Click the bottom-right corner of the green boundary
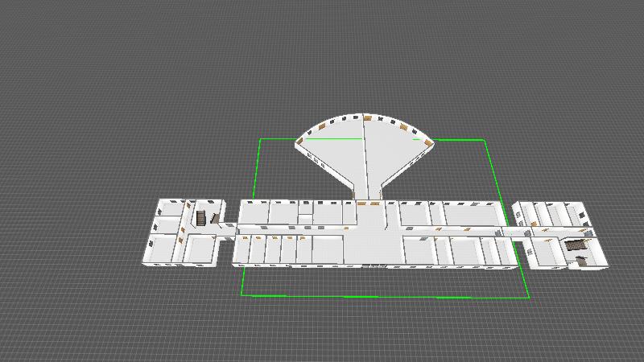The width and height of the screenshot is (644, 362). tap(529, 297)
